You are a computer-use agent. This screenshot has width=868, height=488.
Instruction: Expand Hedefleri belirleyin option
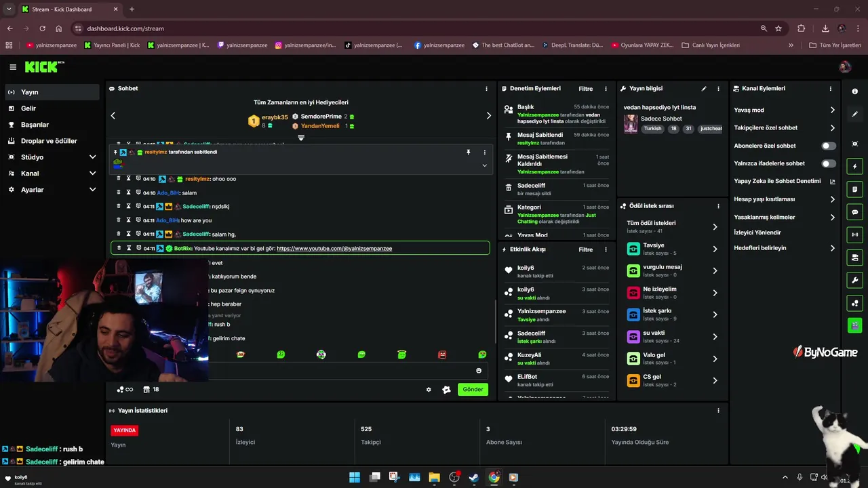click(833, 248)
